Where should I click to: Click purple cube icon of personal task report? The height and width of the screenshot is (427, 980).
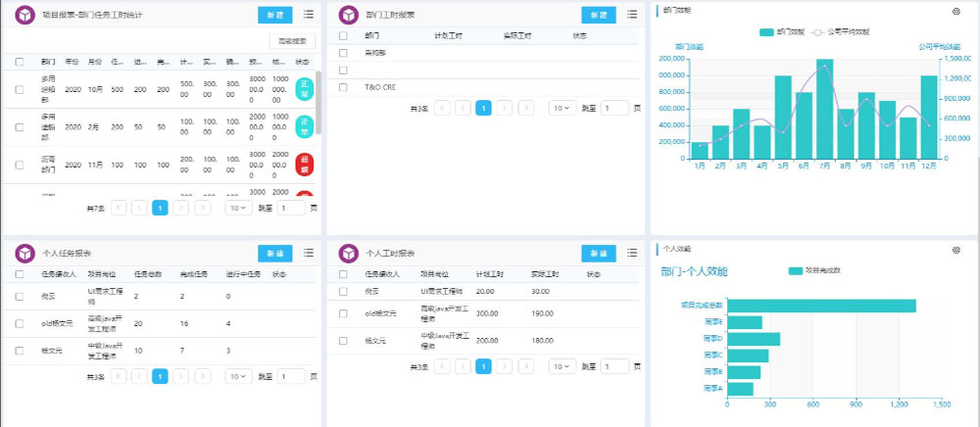pos(25,254)
